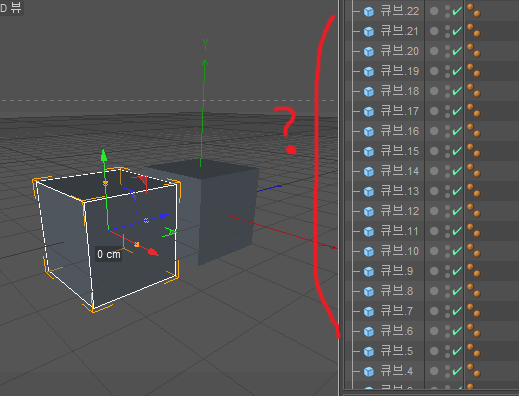The width and height of the screenshot is (519, 396).
Task: Disable 큐브.13 via its green checkmark
Action: click(457, 191)
